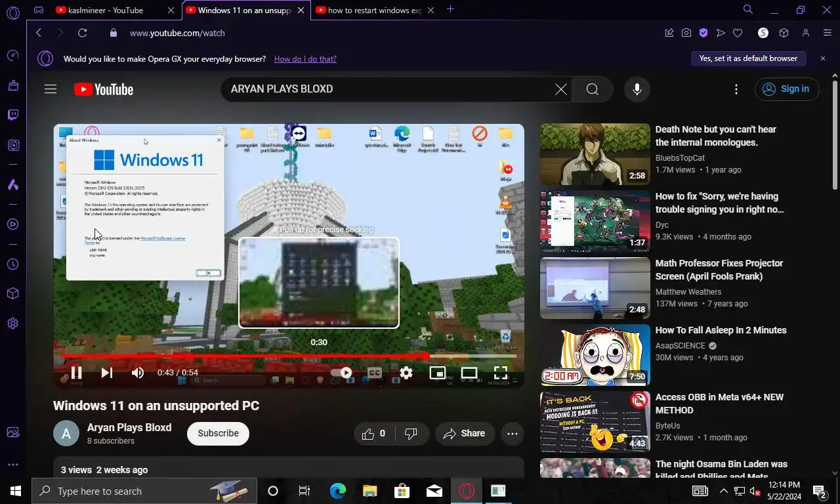840x504 pixels.
Task: Open 'How To Fall Asleep In 2 Minutes'
Action: (x=721, y=330)
